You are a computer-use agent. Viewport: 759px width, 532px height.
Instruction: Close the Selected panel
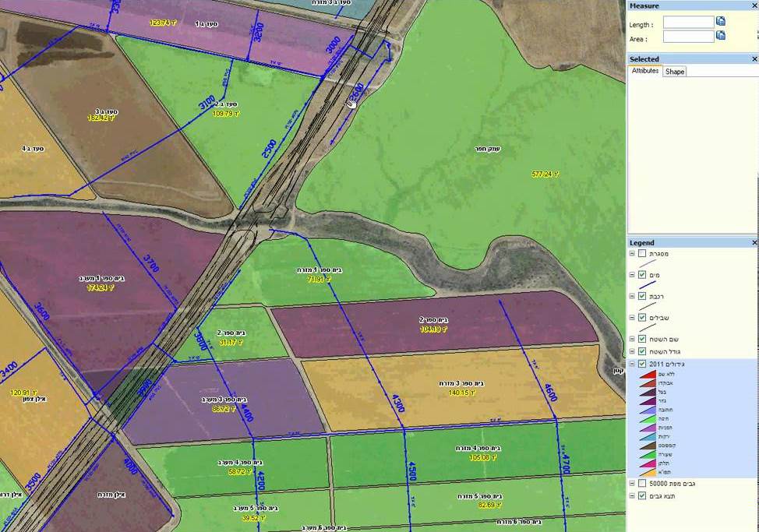[x=754, y=59]
